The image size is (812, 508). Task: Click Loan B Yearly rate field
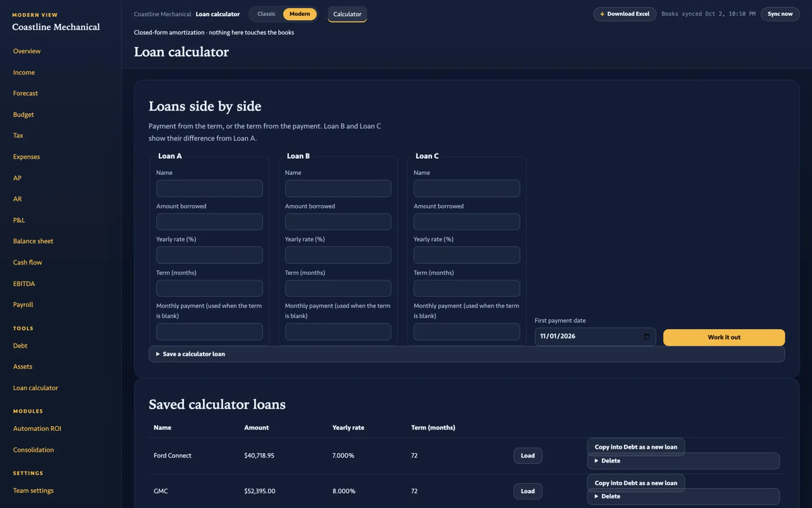click(338, 255)
